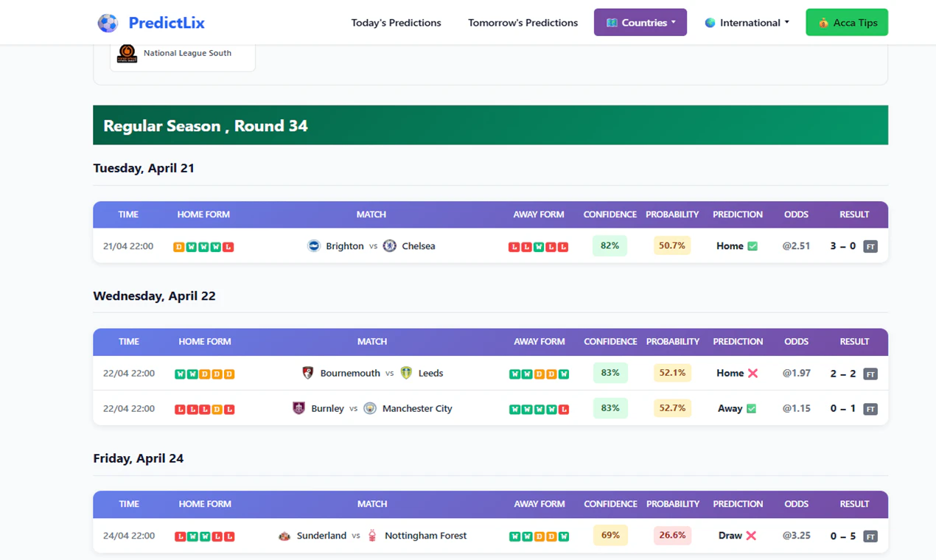Click the 21/04 22:00 match time
Viewport: 936px width, 560px height.
(128, 246)
